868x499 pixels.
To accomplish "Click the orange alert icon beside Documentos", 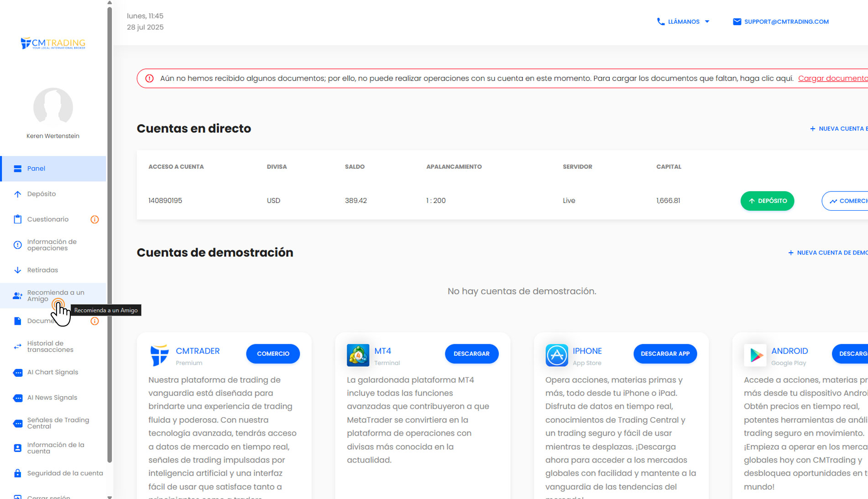I will click(94, 321).
